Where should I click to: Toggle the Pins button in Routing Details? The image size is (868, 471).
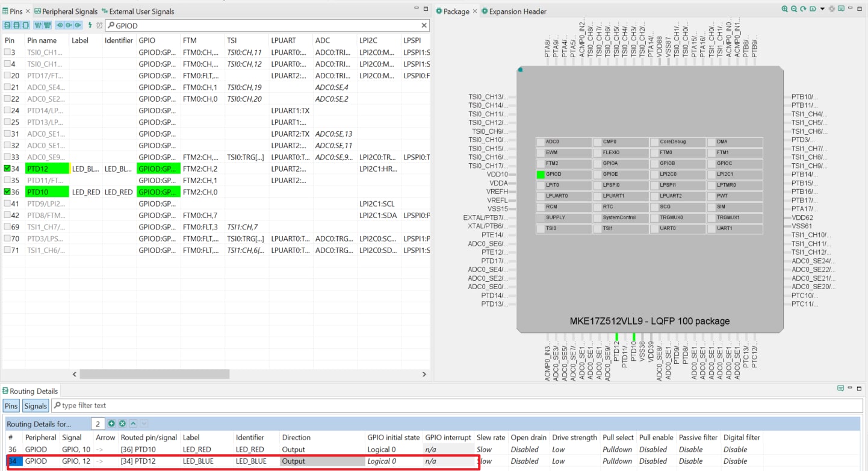(x=11, y=405)
